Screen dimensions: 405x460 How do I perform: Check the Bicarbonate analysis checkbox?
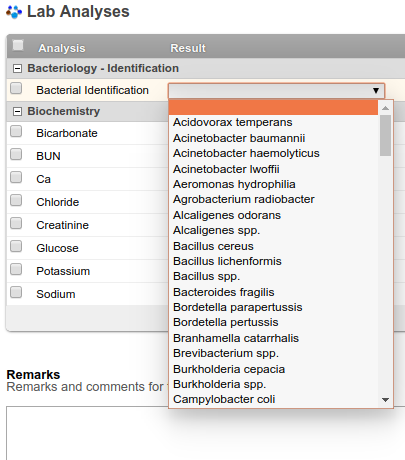(x=16, y=131)
